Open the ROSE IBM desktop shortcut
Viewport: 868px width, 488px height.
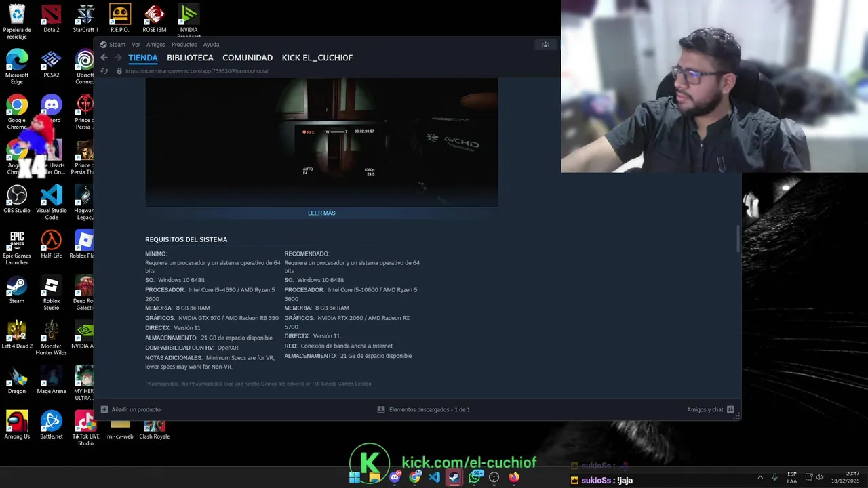[155, 19]
